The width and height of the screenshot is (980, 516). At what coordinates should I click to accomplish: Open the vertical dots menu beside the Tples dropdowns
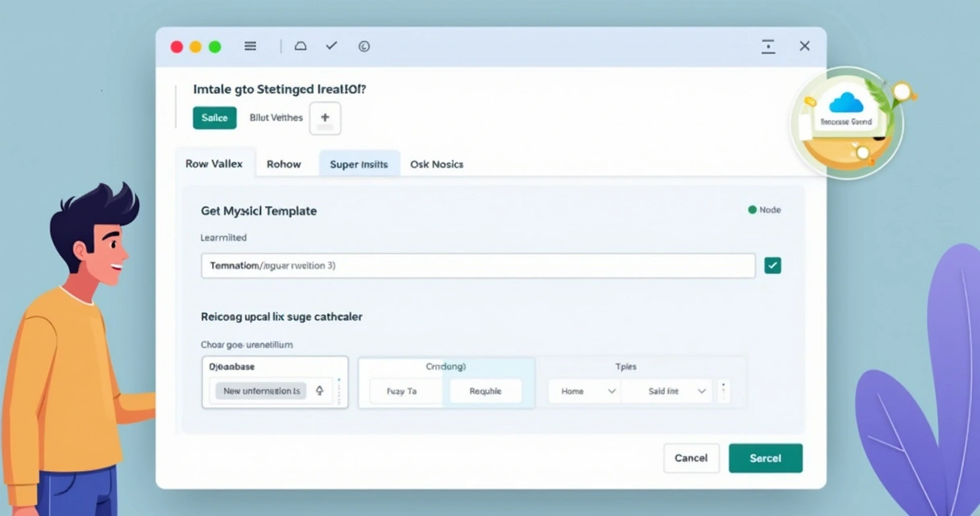(x=723, y=390)
